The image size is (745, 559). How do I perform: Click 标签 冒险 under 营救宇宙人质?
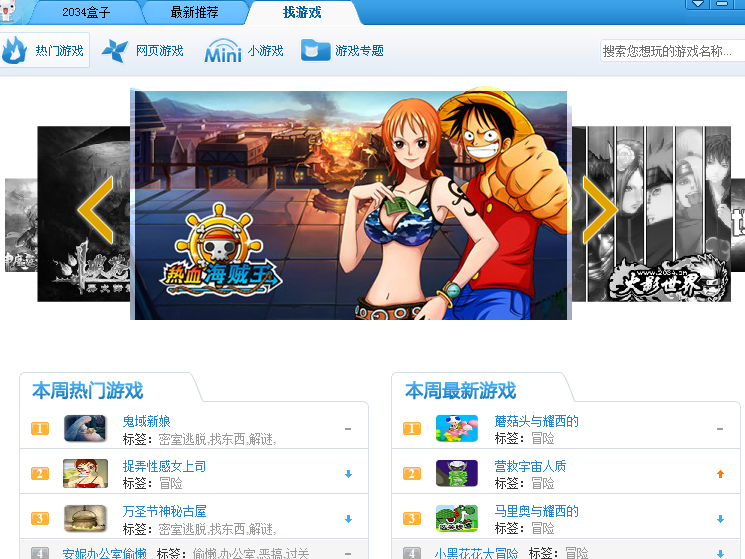pyautogui.click(x=525, y=483)
